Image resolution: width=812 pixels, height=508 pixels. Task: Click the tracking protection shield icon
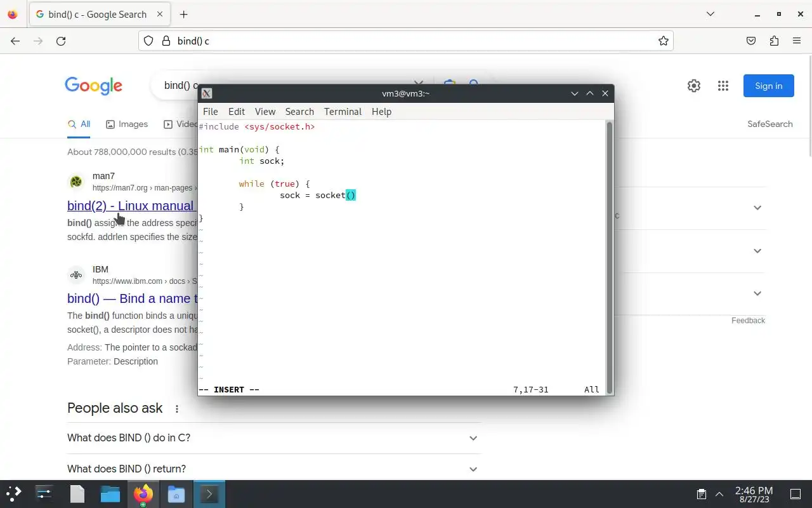148,41
